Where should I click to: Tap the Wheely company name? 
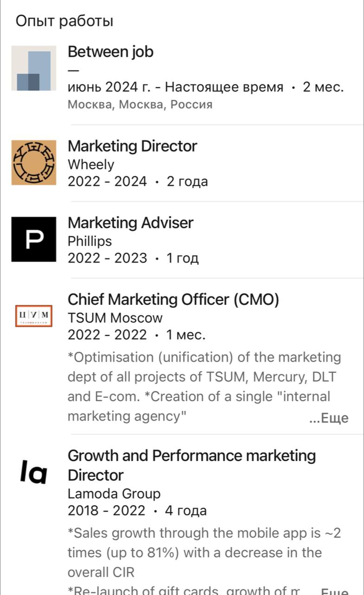pos(91,164)
